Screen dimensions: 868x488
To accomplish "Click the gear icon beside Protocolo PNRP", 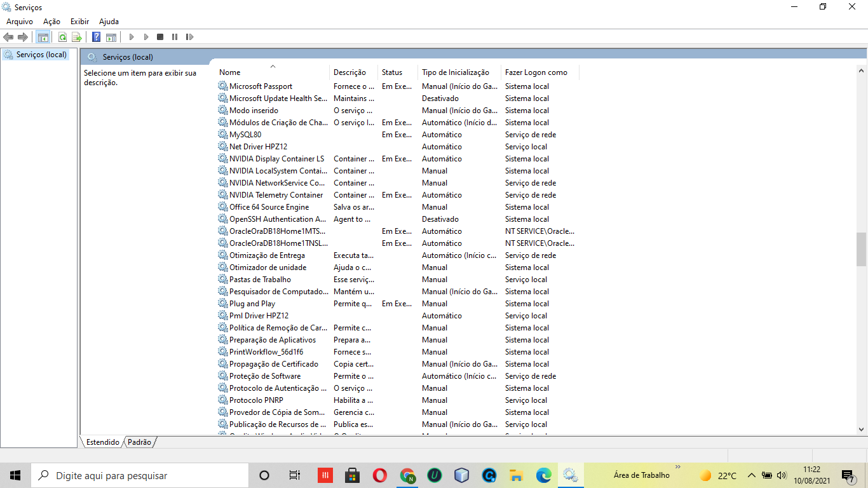I will click(223, 400).
